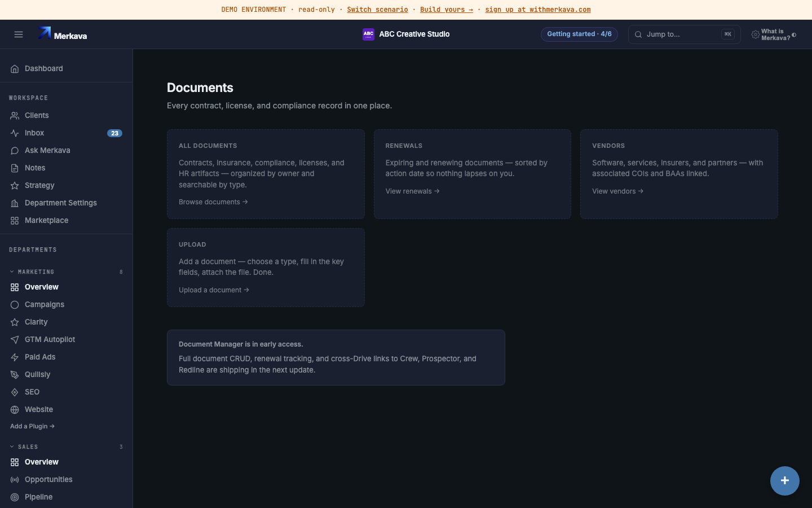Viewport: 812px width, 508px height.
Task: Toggle dark/light theme icon
Action: click(x=794, y=35)
